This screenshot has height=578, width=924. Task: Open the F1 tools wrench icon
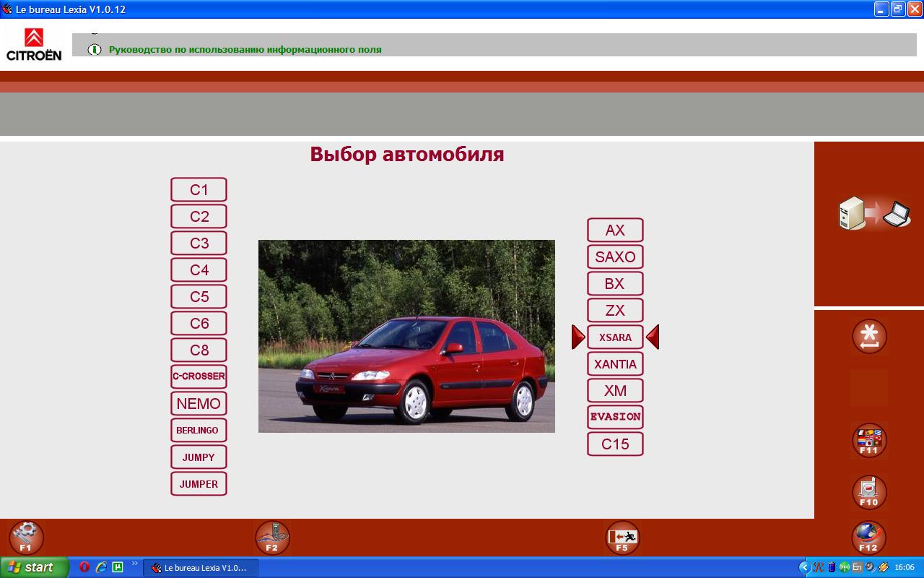[x=27, y=538]
